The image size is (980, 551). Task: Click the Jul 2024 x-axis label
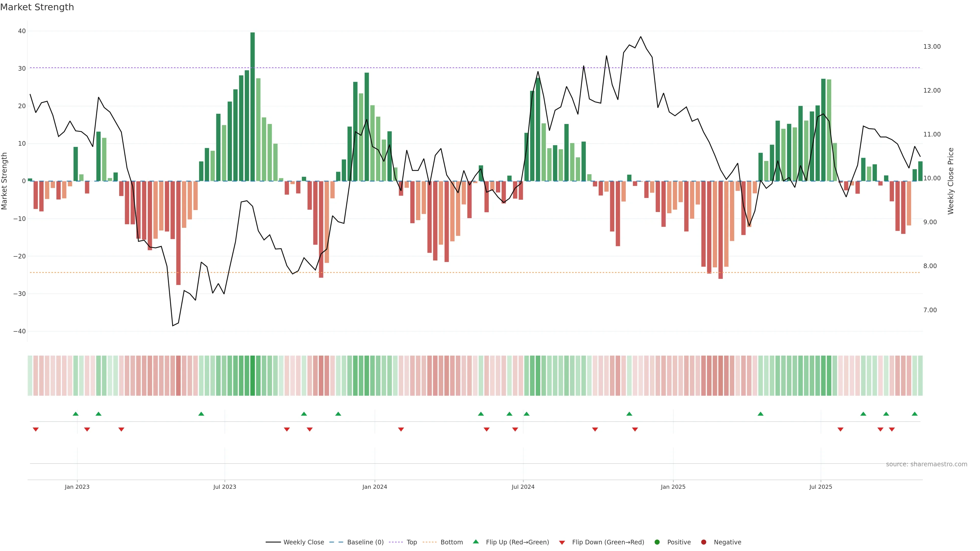523,487
